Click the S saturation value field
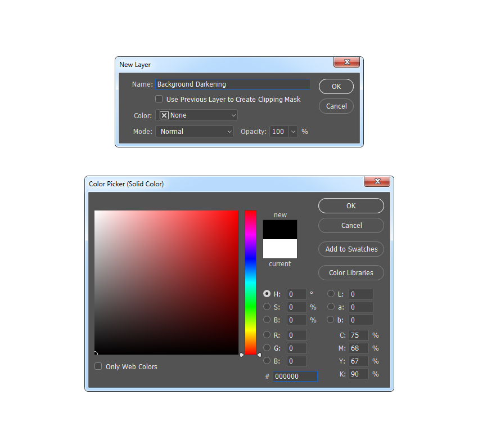This screenshot has height=448, width=478. pyautogui.click(x=296, y=307)
